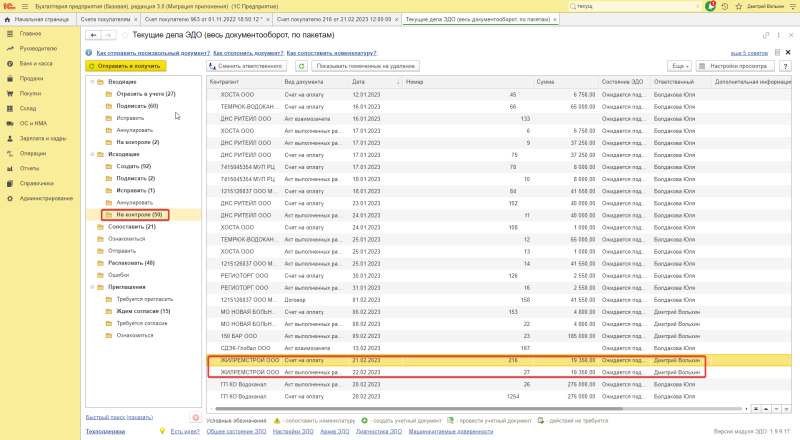Image resolution: width=800 pixels, height=440 pixels.
Task: Open the Как отправить произвольный документ link
Action: [153, 53]
